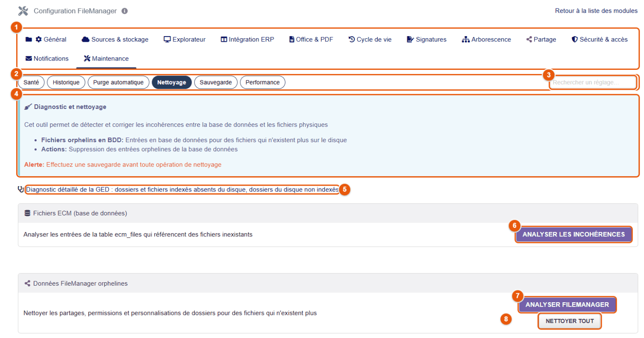
Task: Focus the Rechercher un réglage search field
Action: (593, 83)
